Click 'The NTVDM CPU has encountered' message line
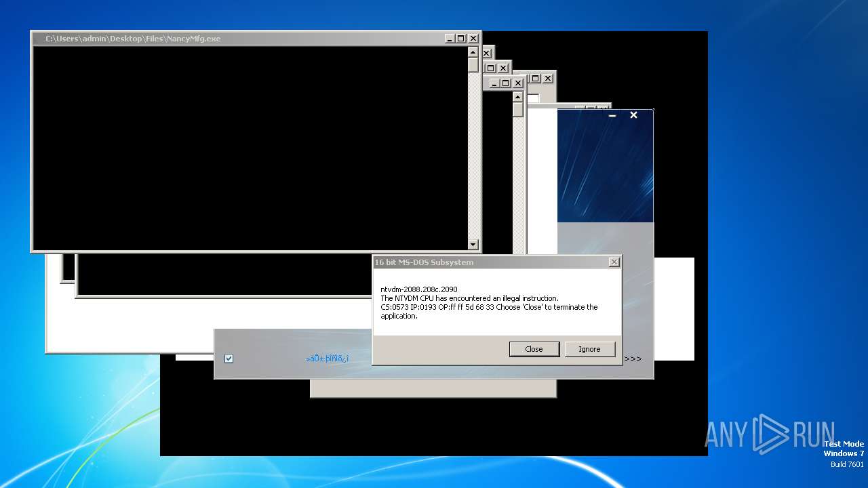This screenshot has height=488, width=868. [469, 298]
